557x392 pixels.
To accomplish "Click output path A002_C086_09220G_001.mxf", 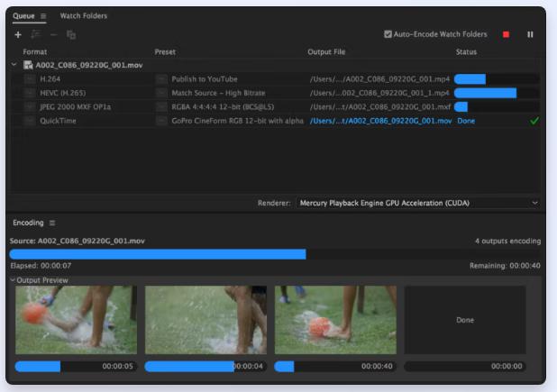I will [x=380, y=107].
